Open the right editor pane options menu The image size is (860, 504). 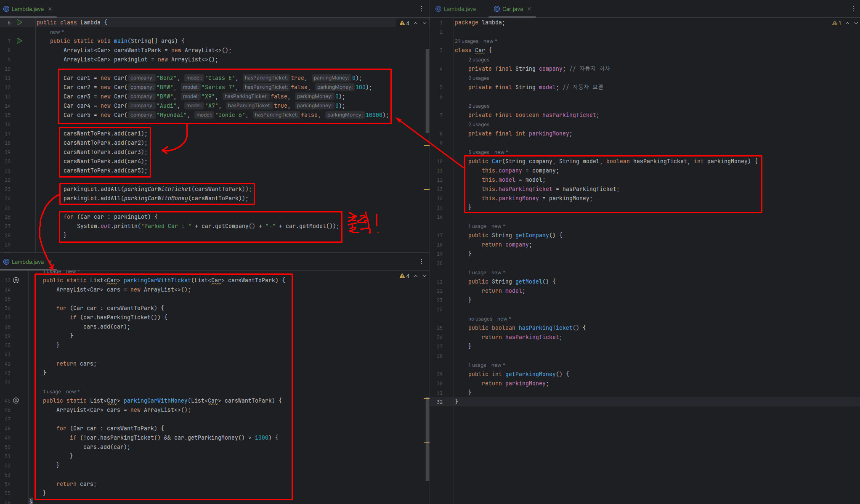[853, 9]
